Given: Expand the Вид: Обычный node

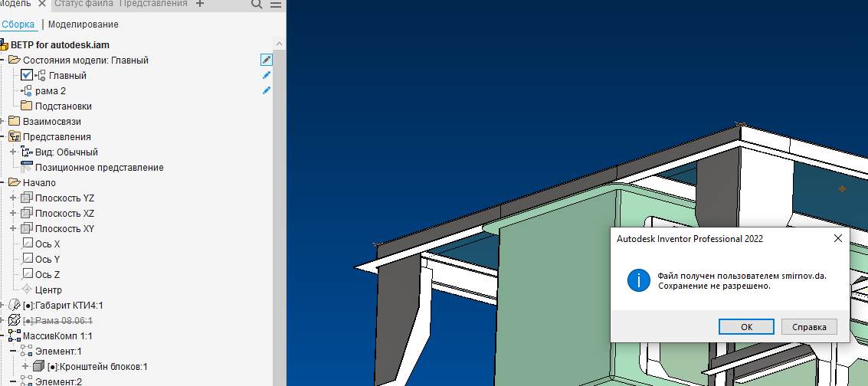Looking at the screenshot, I should coord(14,152).
